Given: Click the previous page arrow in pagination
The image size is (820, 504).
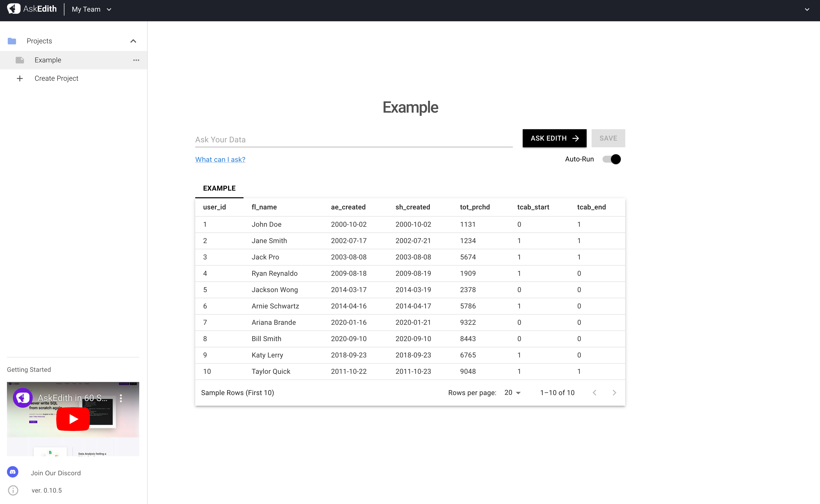Looking at the screenshot, I should (x=595, y=393).
